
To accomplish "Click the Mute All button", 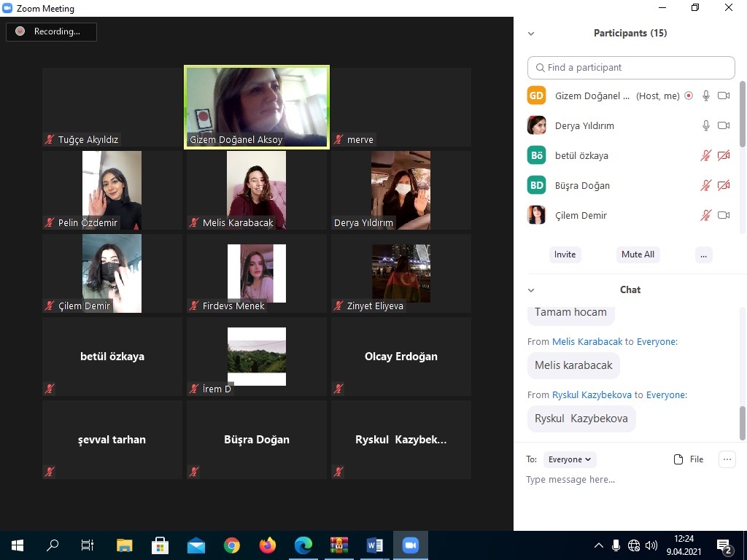I will click(638, 254).
